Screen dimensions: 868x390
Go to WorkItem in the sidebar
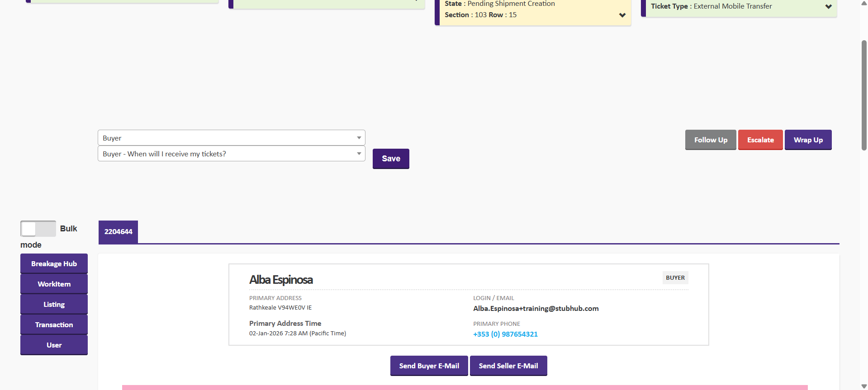54,284
